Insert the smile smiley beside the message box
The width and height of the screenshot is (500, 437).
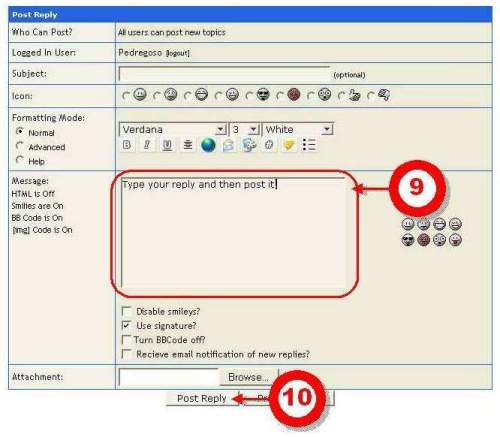[408, 224]
